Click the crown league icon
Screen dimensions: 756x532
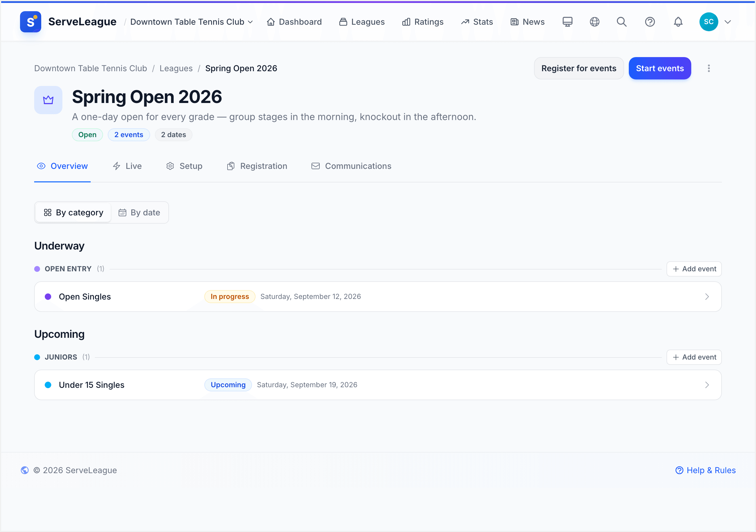(x=48, y=100)
